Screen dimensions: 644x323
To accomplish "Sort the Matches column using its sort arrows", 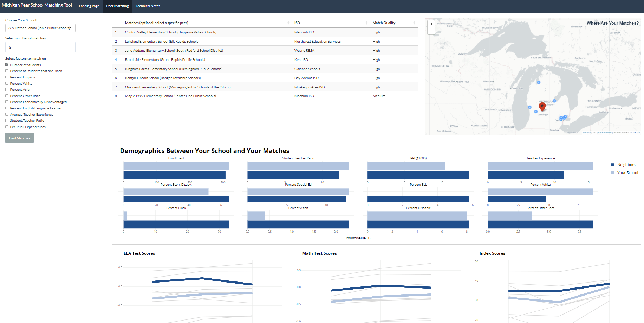I will point(288,23).
